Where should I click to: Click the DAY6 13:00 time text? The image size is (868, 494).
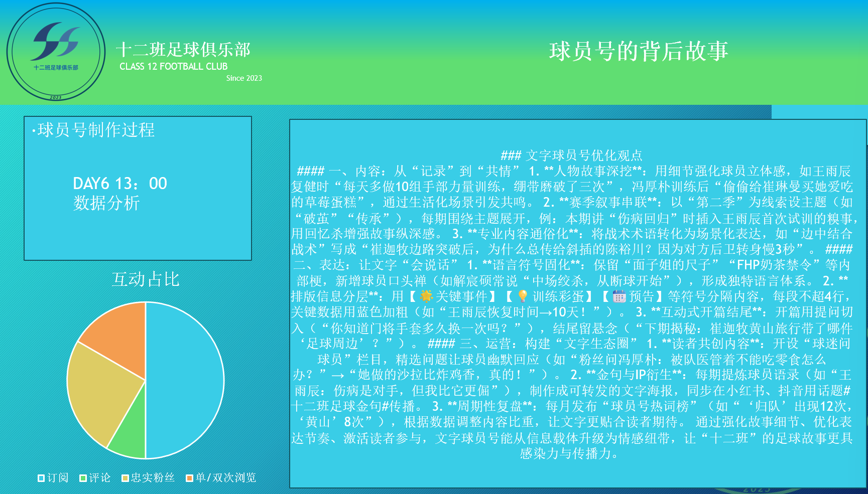click(x=120, y=184)
